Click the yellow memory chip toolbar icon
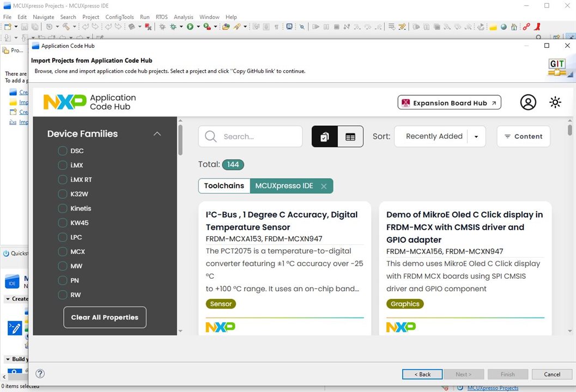 click(x=493, y=27)
